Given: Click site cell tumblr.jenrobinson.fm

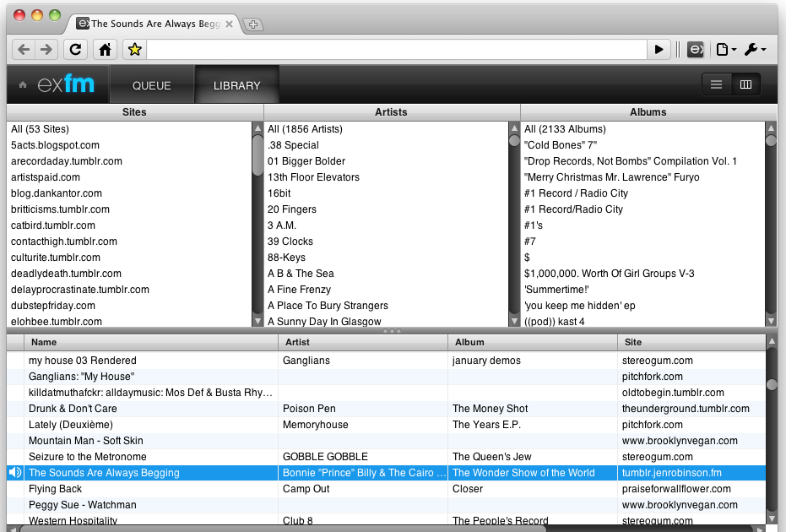Looking at the screenshot, I should pyautogui.click(x=691, y=473).
